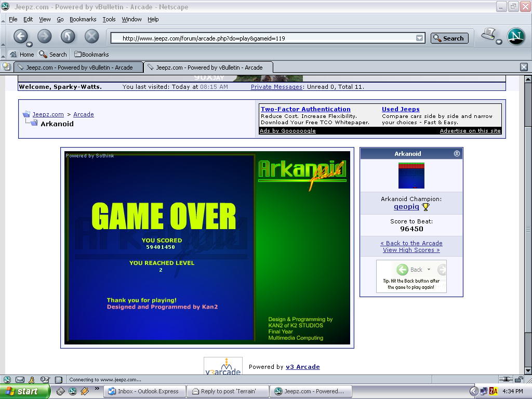Click the Home icon in personal toolbar
Image resolution: width=532 pixels, height=399 pixels.
[x=22, y=54]
